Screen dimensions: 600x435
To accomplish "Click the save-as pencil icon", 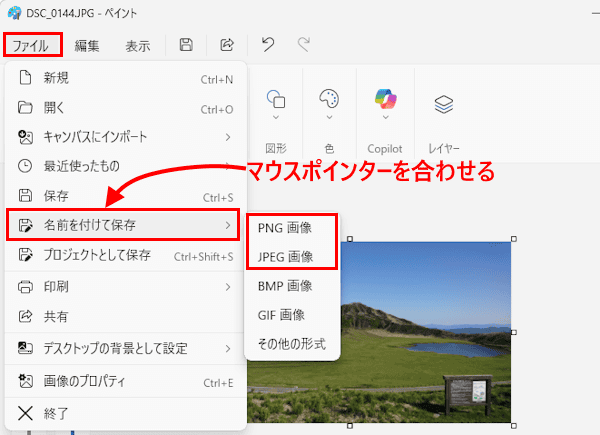I will click(x=26, y=225).
